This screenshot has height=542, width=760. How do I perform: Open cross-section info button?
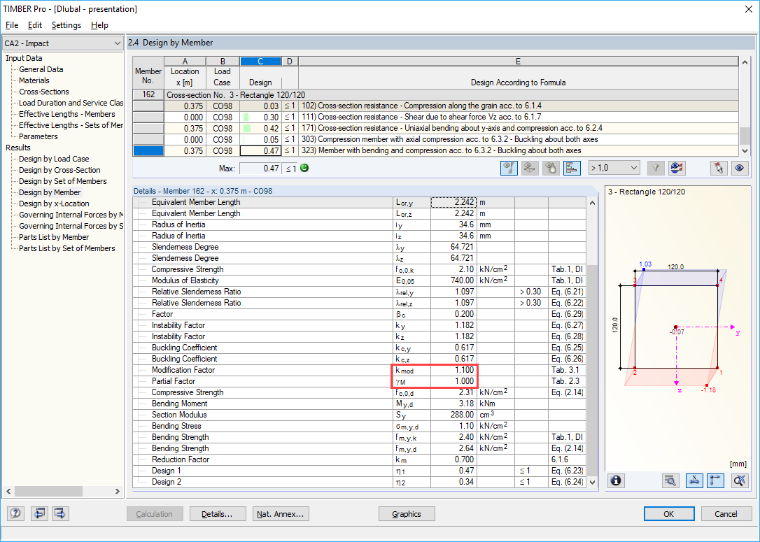coord(616,480)
